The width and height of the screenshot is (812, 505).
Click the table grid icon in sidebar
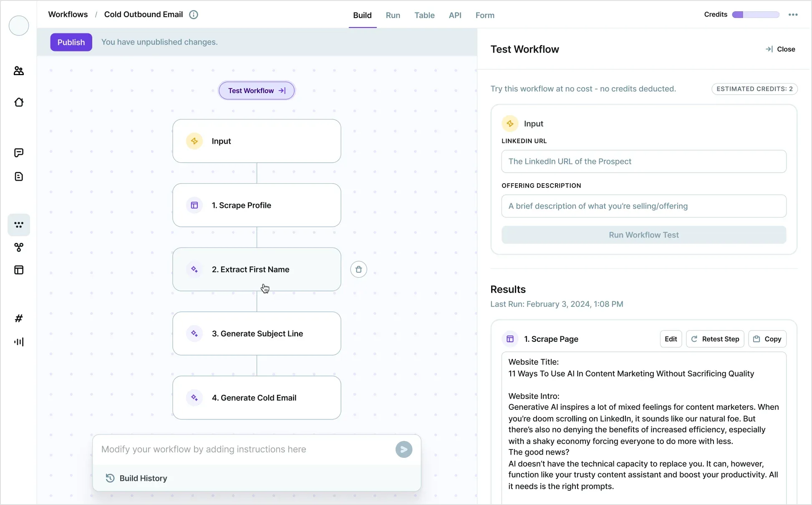(x=19, y=270)
